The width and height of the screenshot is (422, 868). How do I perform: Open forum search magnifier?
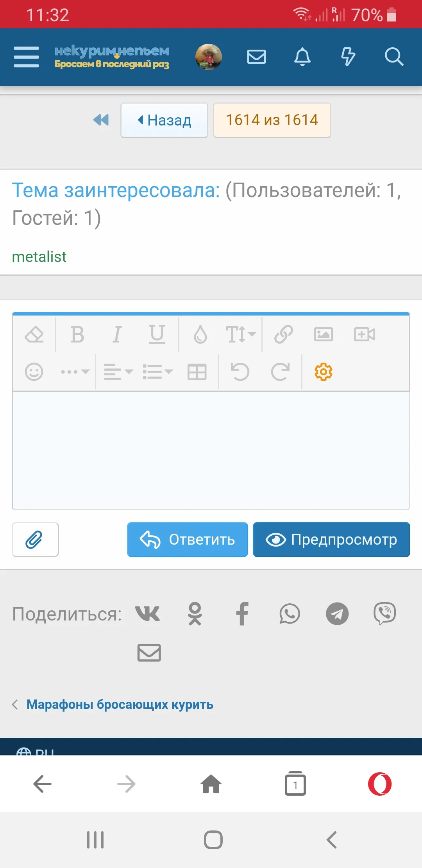coord(393,57)
